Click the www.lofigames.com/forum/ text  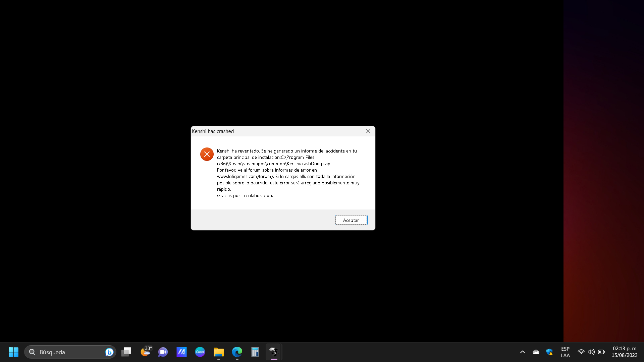245,176
